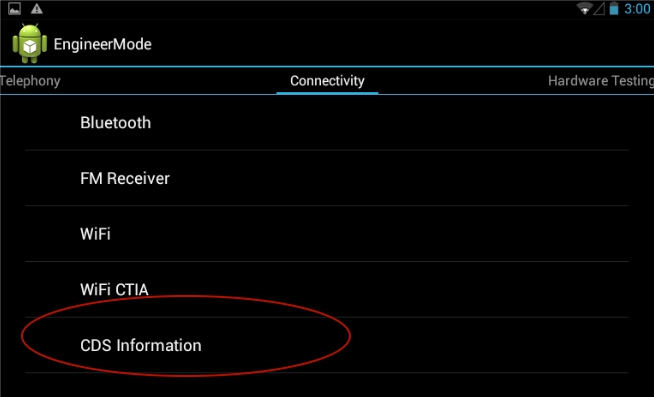Tap blank action bar space beside EngineerMode title
Screen dimensions: 654x397
tap(400, 44)
